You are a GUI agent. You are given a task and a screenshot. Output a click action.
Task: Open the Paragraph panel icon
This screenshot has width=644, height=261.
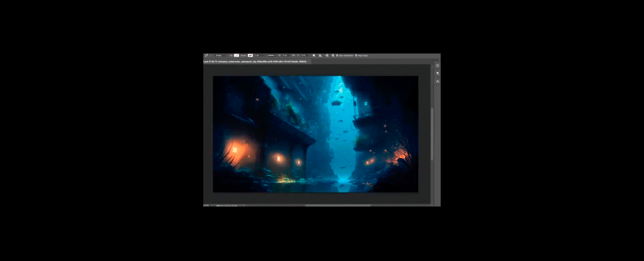pos(437,73)
